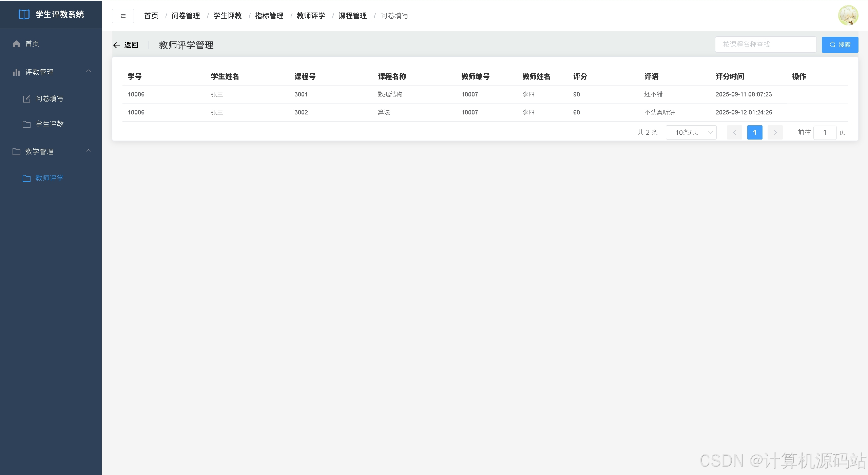Click the score 60 cell

point(577,112)
